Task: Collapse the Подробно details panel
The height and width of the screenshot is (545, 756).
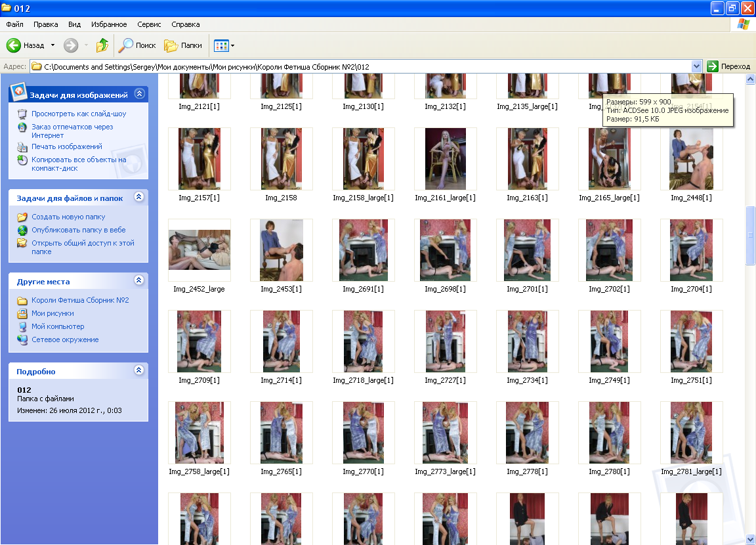Action: point(139,370)
